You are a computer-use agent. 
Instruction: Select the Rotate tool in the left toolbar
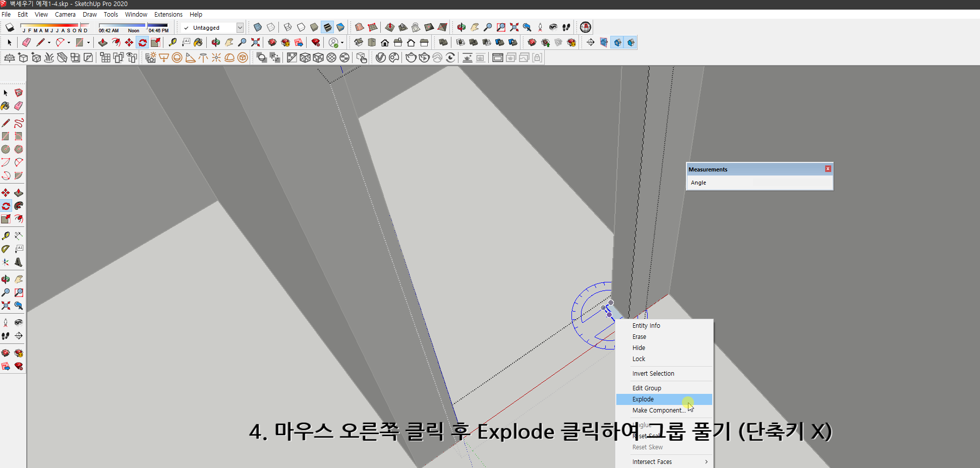click(6, 206)
